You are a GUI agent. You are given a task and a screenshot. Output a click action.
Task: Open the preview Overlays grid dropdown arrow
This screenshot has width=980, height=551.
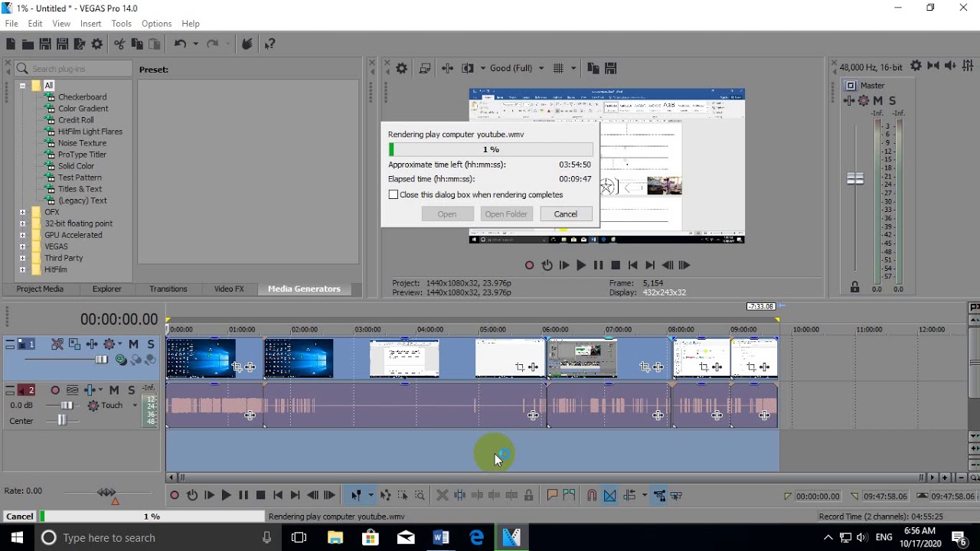point(573,68)
